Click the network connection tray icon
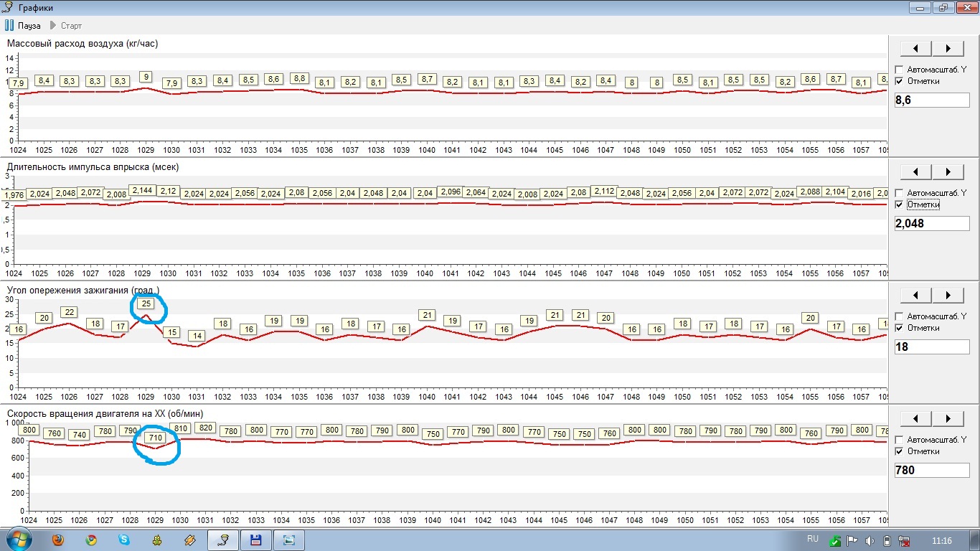 [904, 540]
